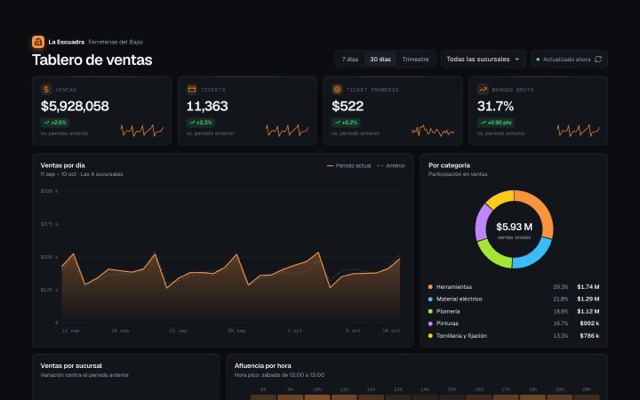The width and height of the screenshot is (640, 400).
Task: Click the Ticket Promedio card icon
Action: point(337,89)
